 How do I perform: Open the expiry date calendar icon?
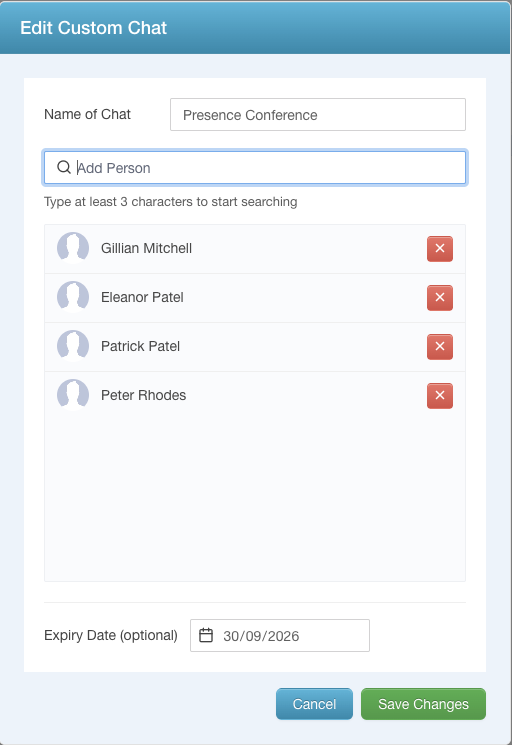206,635
